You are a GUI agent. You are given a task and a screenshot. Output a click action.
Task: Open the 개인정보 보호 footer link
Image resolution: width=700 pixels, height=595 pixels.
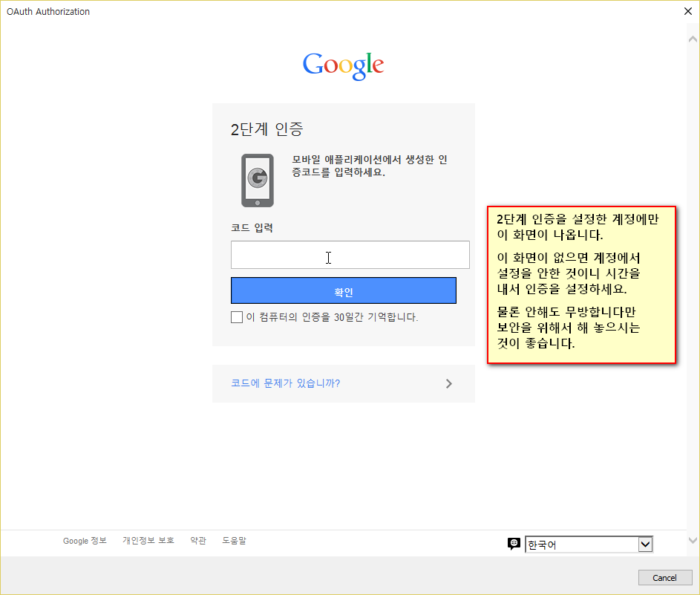click(148, 541)
